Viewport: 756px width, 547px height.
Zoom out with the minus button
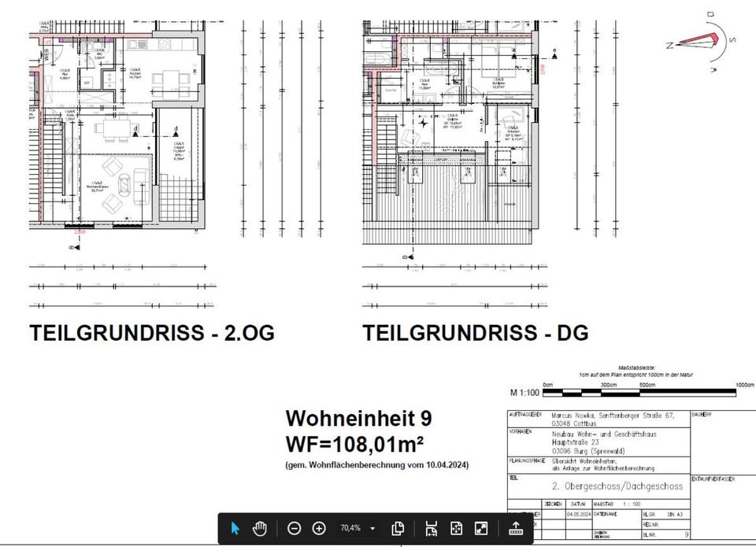click(x=294, y=528)
